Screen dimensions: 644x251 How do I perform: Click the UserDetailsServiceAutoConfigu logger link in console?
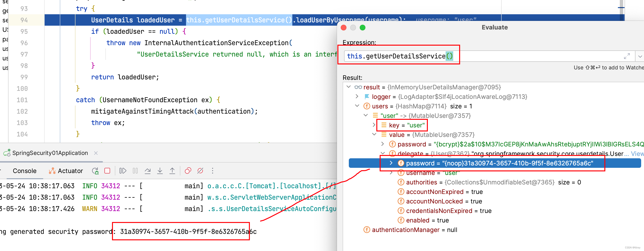coord(272,209)
